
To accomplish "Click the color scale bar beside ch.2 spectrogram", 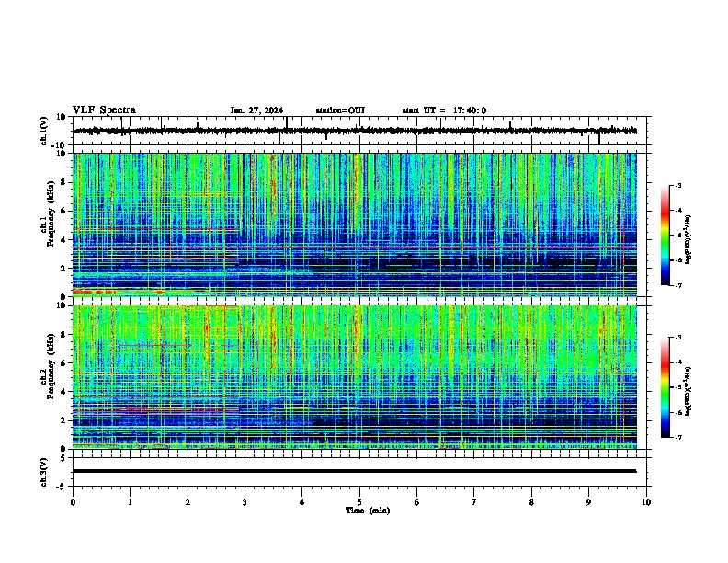I will (665, 387).
